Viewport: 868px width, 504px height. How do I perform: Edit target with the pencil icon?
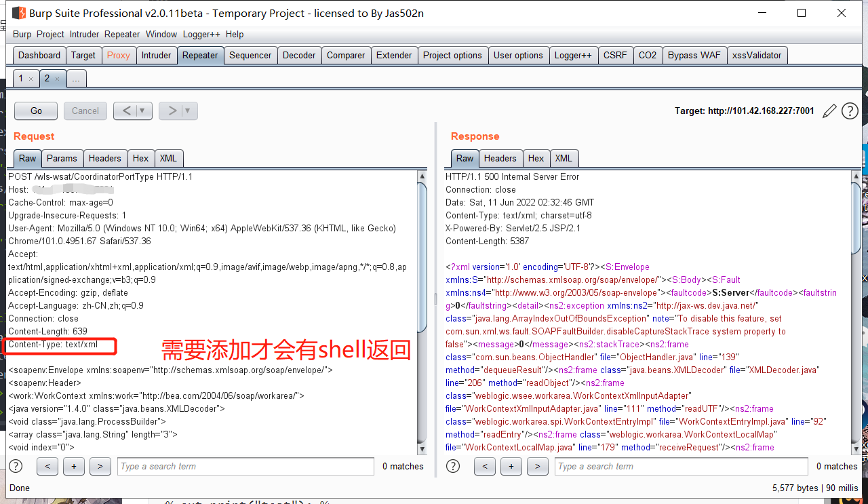829,111
